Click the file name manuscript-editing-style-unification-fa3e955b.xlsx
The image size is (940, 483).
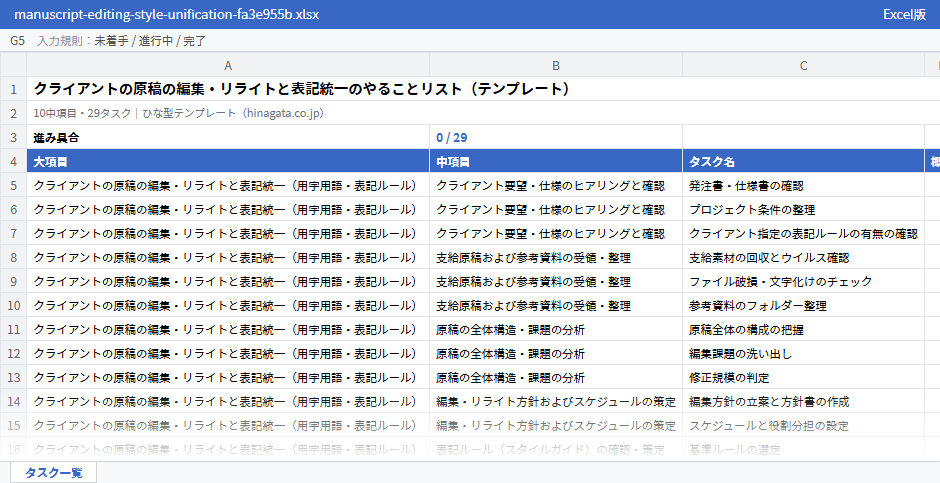[166, 14]
